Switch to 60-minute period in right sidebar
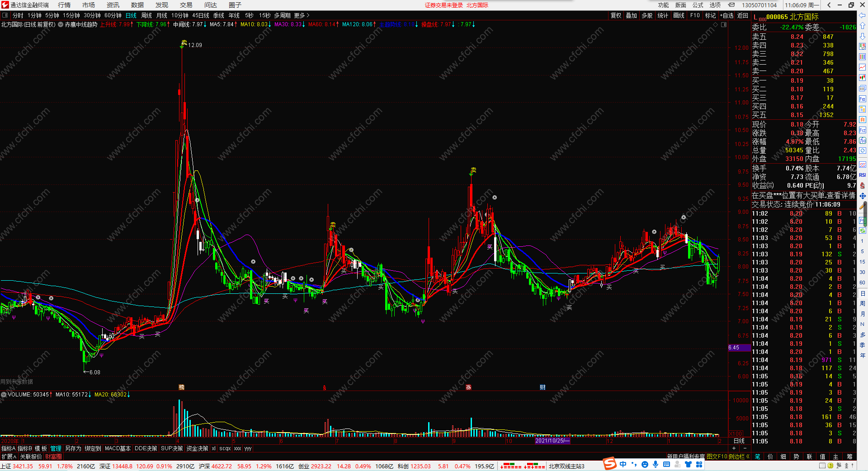The image size is (868, 471). click(x=863, y=283)
